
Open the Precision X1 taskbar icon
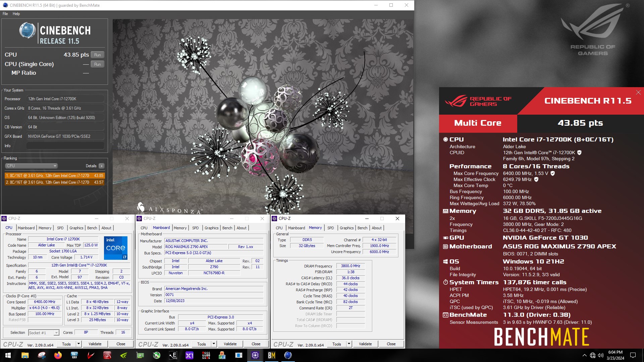pos(190,355)
